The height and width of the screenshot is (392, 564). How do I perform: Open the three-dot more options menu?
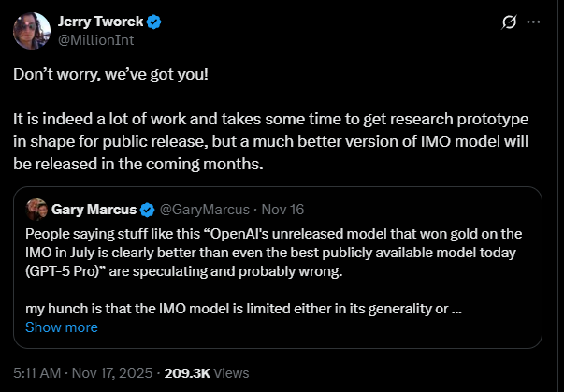click(535, 22)
